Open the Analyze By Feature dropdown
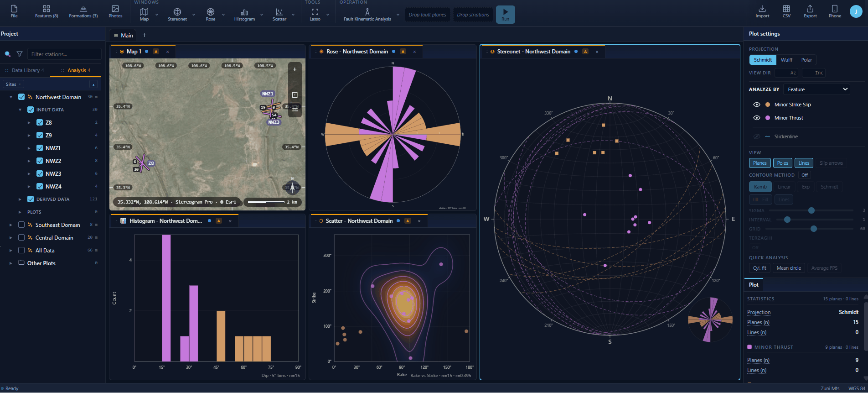 point(817,89)
